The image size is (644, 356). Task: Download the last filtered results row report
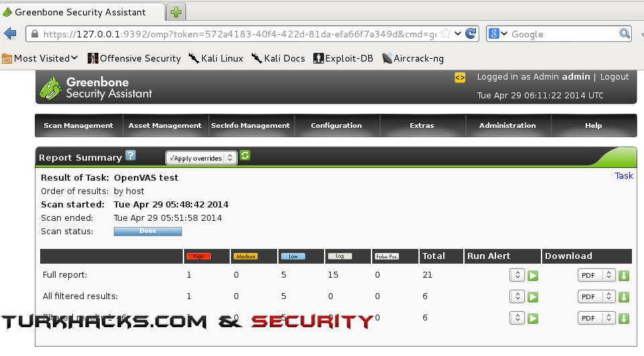click(624, 319)
